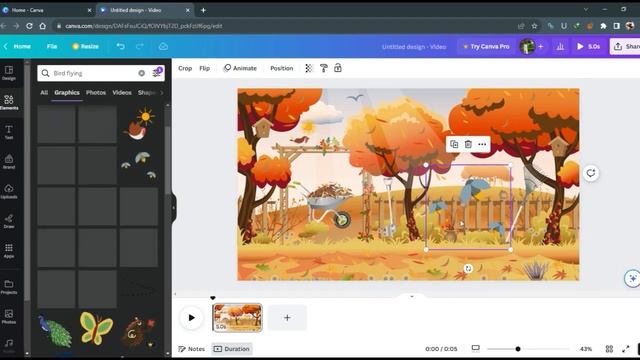This screenshot has height=360, width=640.
Task: Clear the search field with X icon
Action: pos(141,73)
